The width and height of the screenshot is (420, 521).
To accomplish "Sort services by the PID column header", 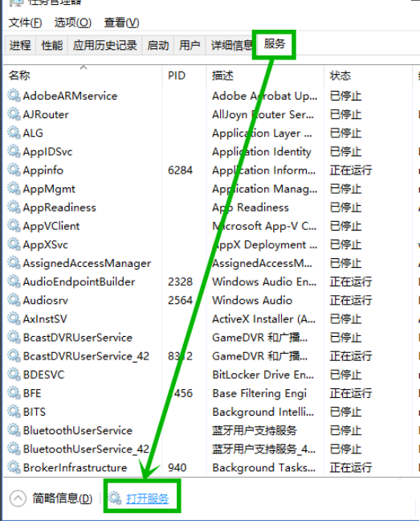I will click(x=185, y=76).
